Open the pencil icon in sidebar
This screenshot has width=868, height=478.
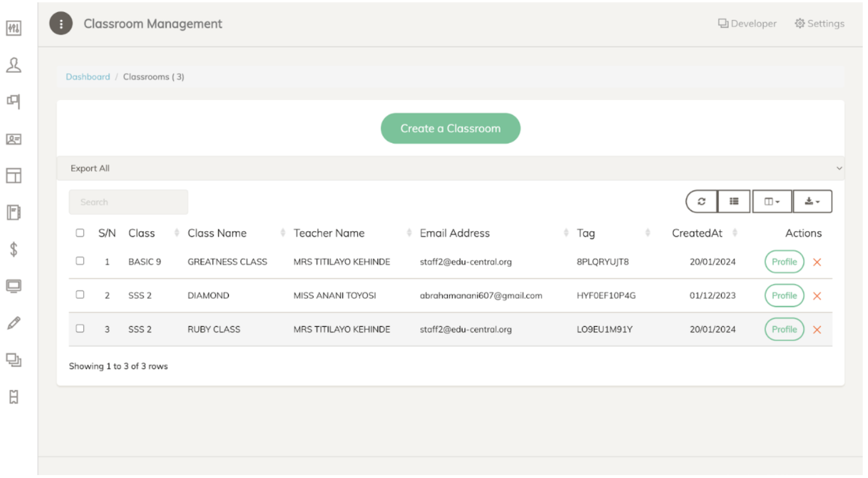click(13, 323)
